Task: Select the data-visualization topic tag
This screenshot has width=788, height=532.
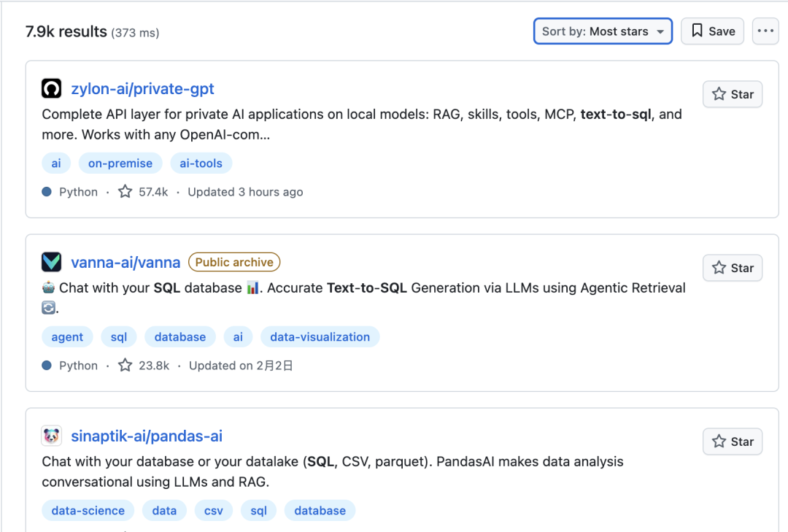Action: 320,336
